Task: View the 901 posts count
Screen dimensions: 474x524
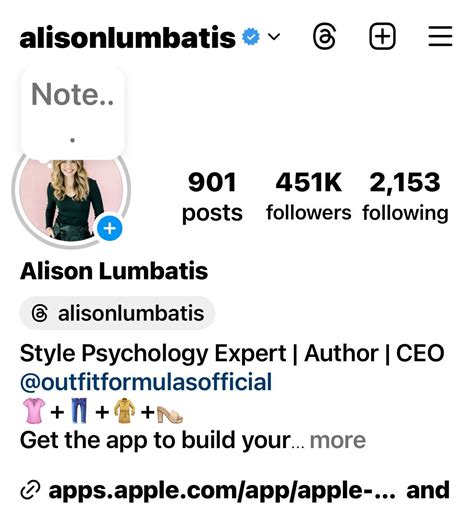Action: [x=212, y=197]
